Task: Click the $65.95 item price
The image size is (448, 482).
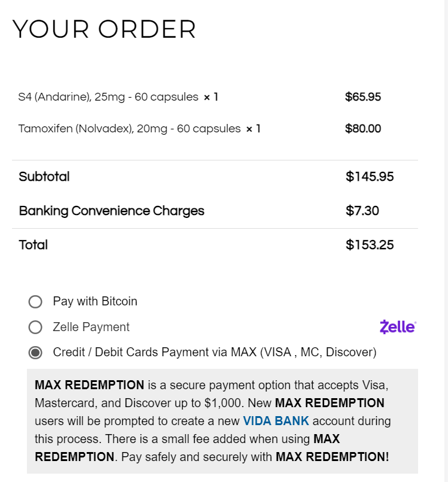Action: tap(363, 96)
